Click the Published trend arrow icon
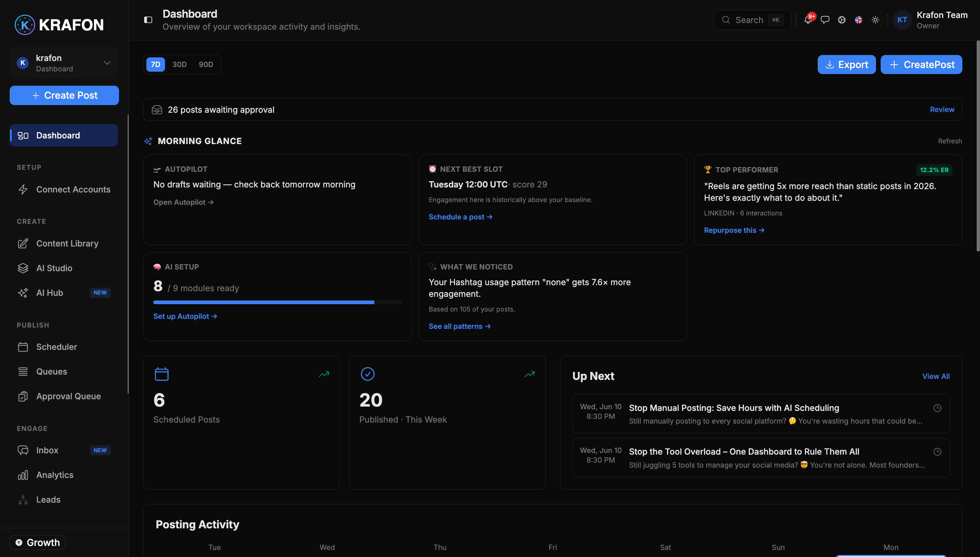The height and width of the screenshot is (557, 980). coord(530,374)
